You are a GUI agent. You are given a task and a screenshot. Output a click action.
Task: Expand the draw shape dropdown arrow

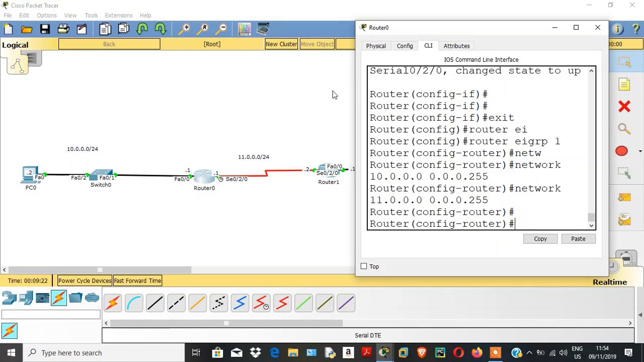pyautogui.click(x=640, y=151)
